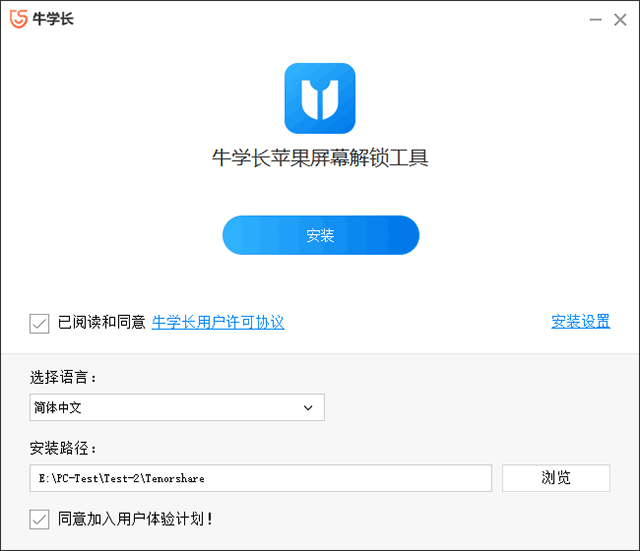This screenshot has height=551, width=640.
Task: Click the 浏览 browse button
Action: pos(556,478)
